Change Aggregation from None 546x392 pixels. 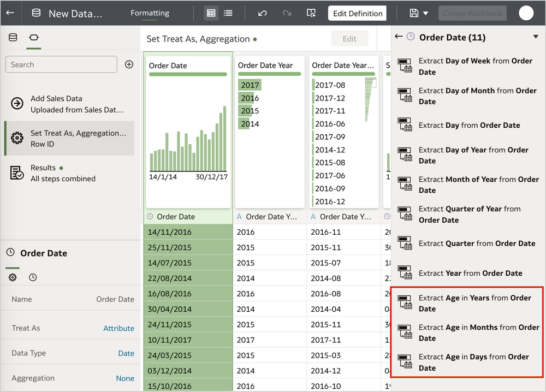[125, 378]
